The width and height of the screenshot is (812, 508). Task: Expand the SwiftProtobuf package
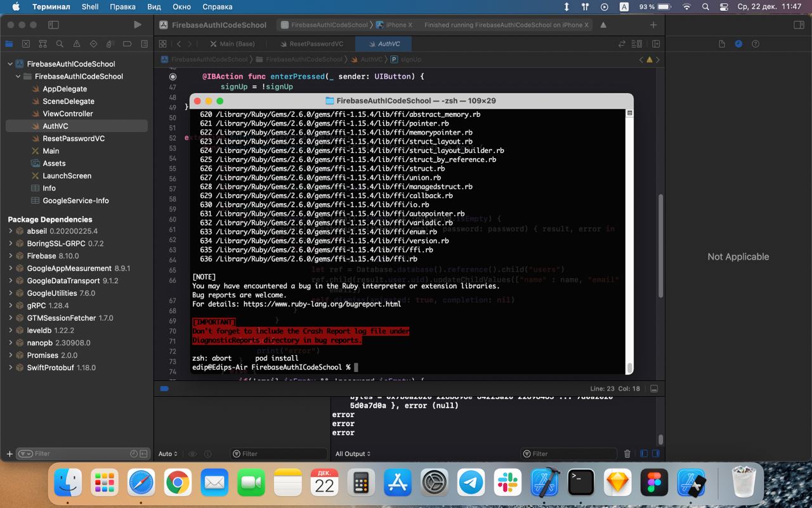[x=10, y=368]
